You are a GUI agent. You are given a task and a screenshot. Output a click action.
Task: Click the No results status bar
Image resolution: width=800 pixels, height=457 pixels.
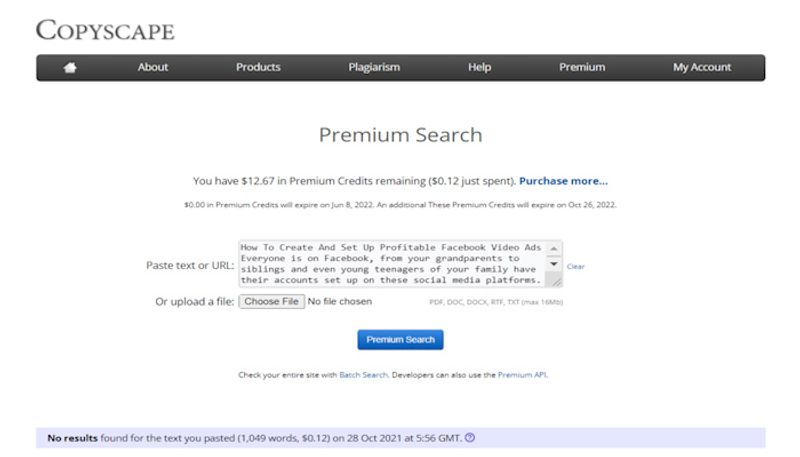click(400, 438)
